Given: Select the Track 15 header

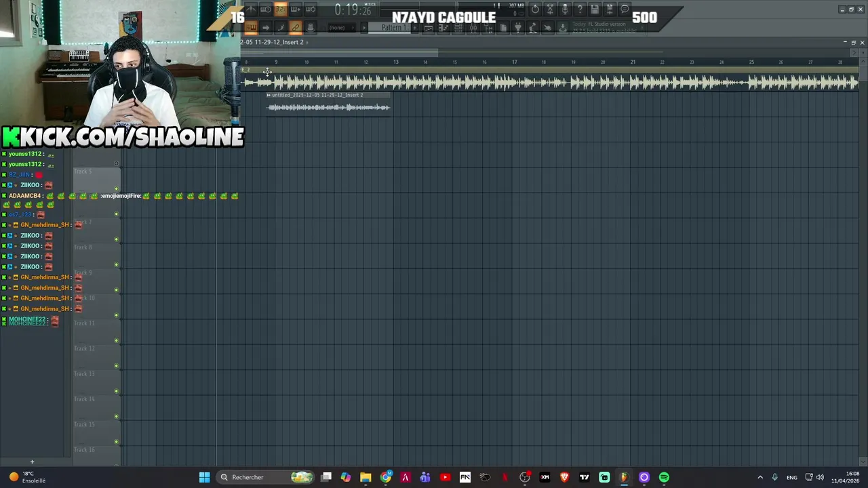Looking at the screenshot, I should tap(97, 432).
